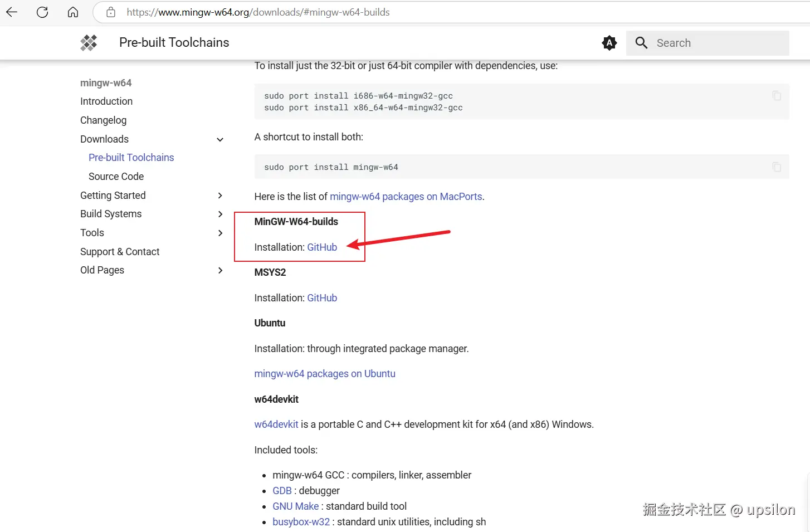Viewport: 810px width, 532px height.
Task: Copy the 'sudo port install mingw-w64' command
Action: pyautogui.click(x=777, y=167)
